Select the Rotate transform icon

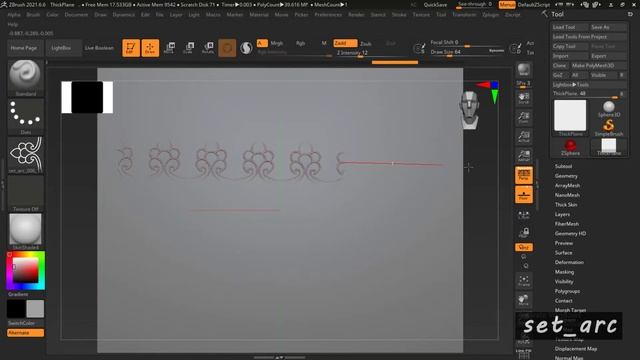pyautogui.click(x=208, y=48)
